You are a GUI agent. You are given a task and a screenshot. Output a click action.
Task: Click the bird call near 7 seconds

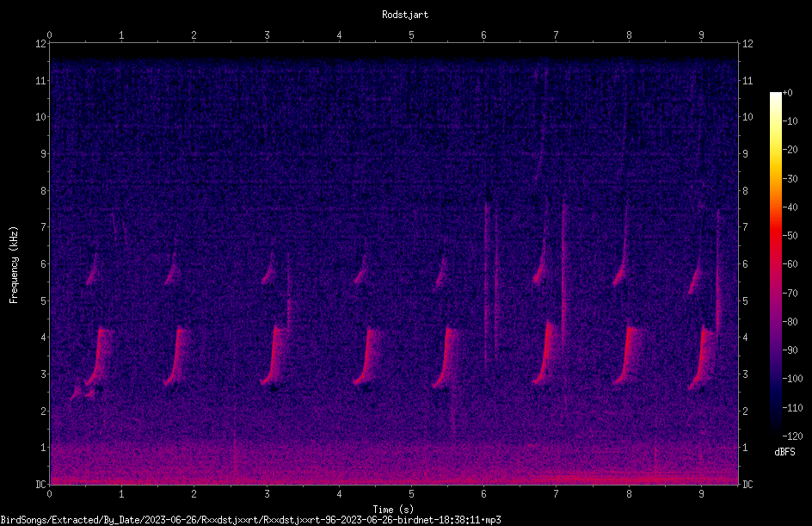(547, 352)
